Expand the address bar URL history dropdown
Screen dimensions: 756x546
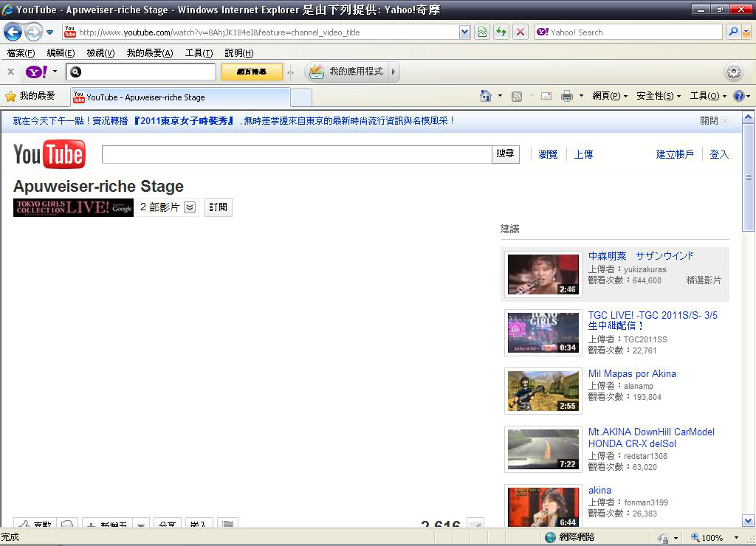coord(464,32)
